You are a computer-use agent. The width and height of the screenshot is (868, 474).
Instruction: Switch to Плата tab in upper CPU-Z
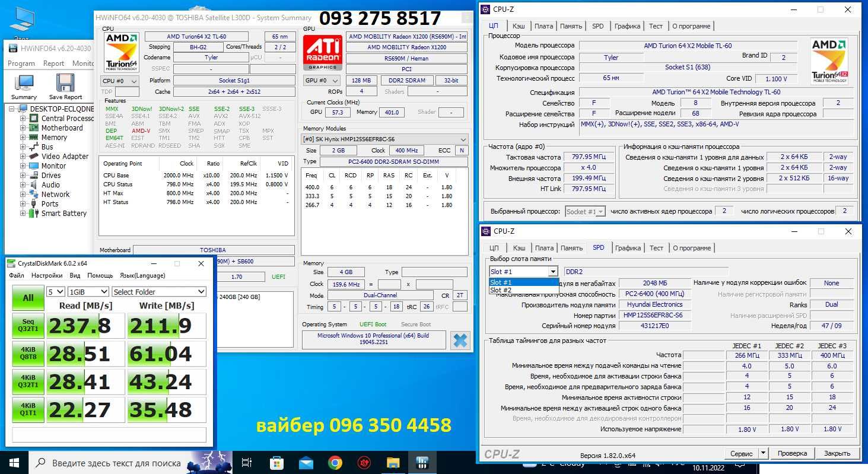(543, 26)
